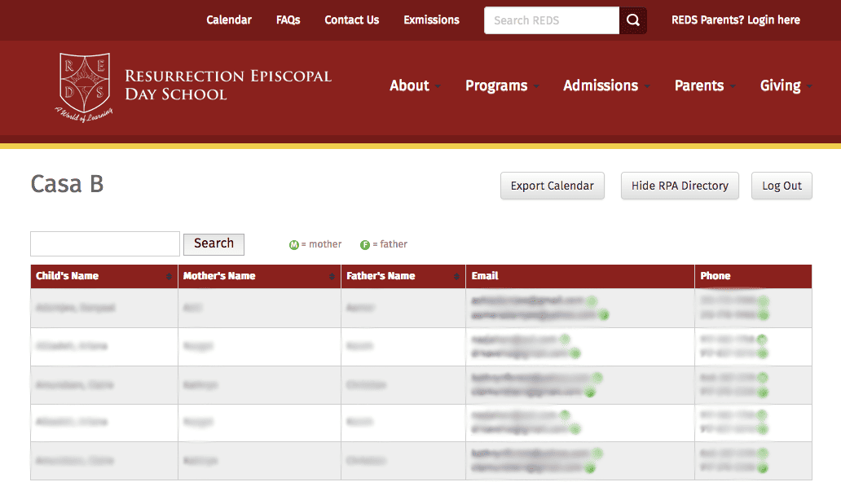Click the Export Calendar button
The image size is (841, 504).
click(x=553, y=186)
